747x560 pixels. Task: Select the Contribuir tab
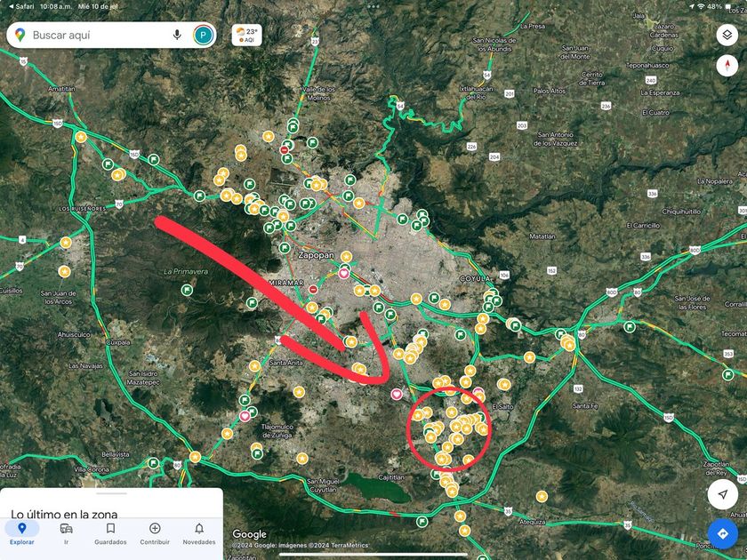point(155,534)
